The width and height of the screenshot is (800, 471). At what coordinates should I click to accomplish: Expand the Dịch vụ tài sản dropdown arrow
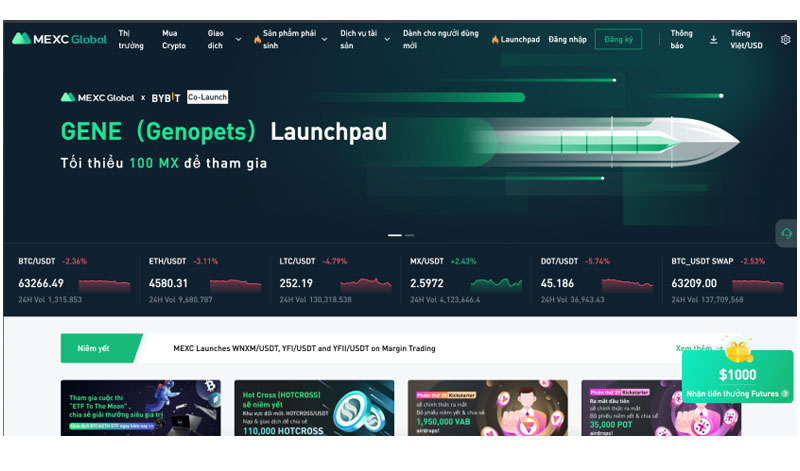point(387,39)
